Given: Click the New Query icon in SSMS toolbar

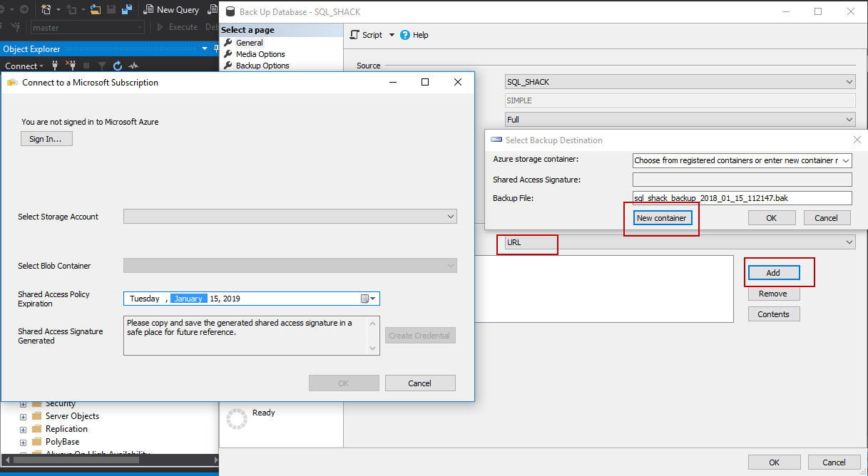Looking at the screenshot, I should [148, 10].
